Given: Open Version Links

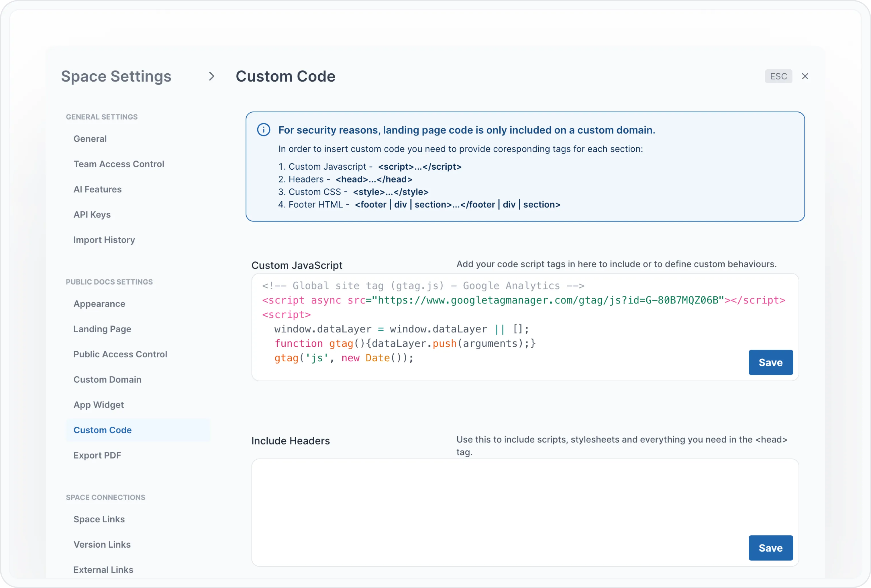Looking at the screenshot, I should (102, 545).
